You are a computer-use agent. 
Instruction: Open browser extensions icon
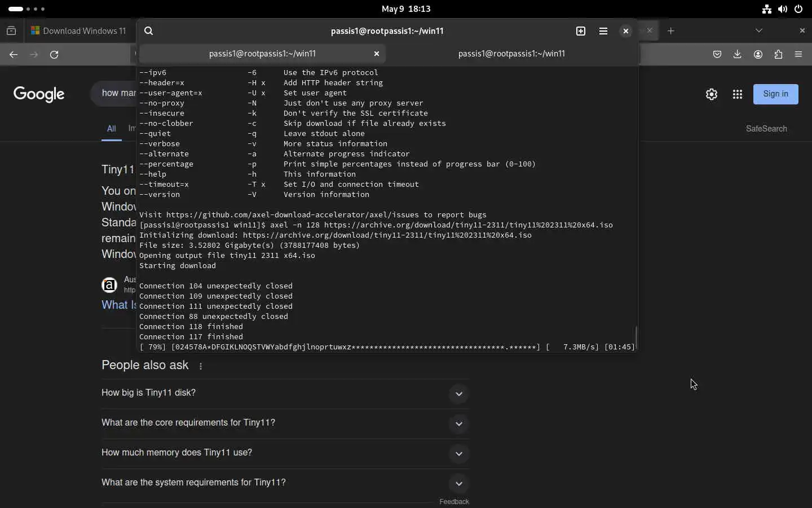pos(779,55)
